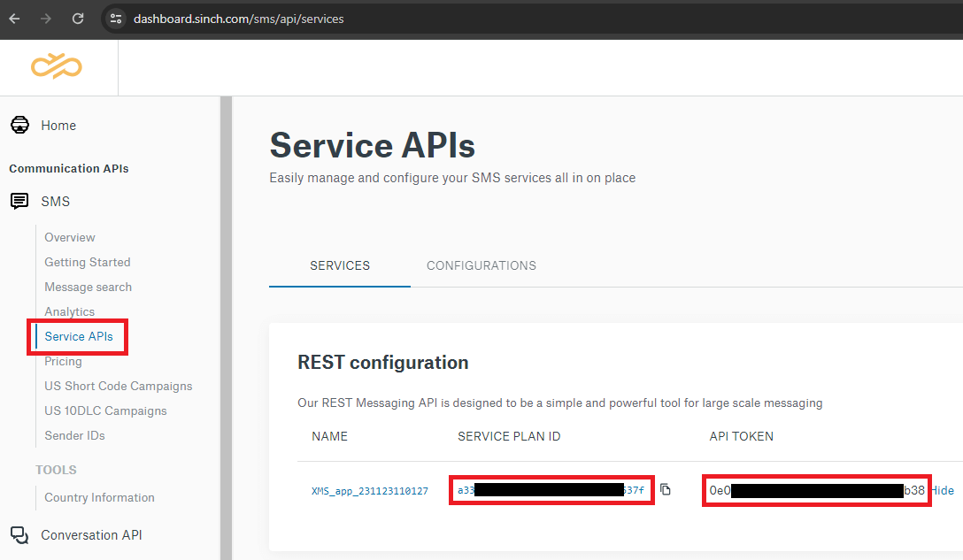Viewport: 963px width, 560px height.
Task: Click the API token value field
Action: 816,490
